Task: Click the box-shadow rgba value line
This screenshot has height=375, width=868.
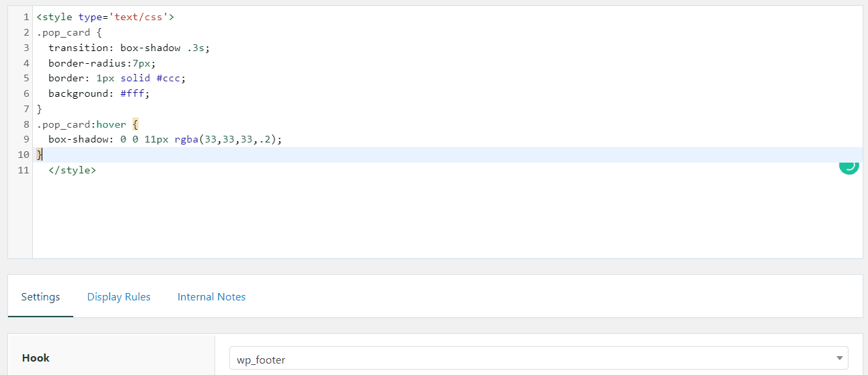Action: click(x=165, y=139)
